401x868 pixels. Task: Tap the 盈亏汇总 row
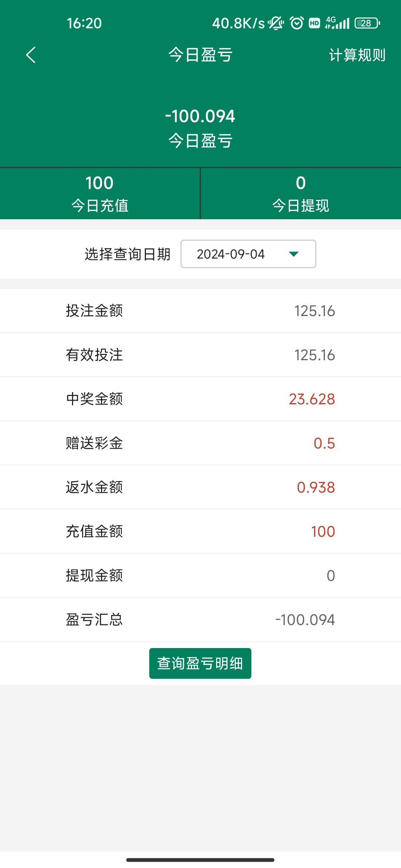point(200,620)
